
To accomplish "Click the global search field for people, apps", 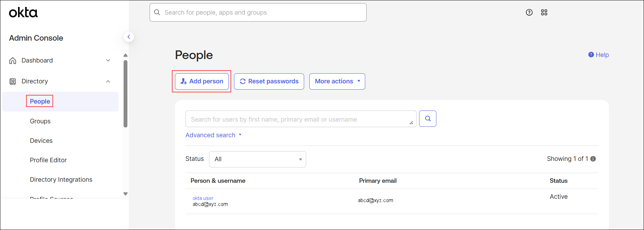I will point(258,13).
